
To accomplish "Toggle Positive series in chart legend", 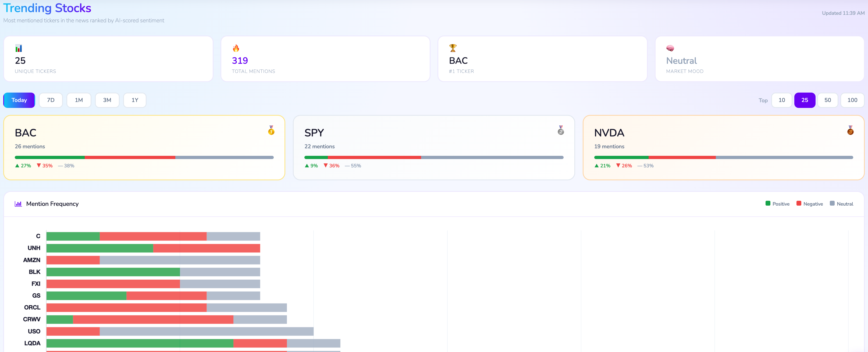I will pyautogui.click(x=777, y=204).
